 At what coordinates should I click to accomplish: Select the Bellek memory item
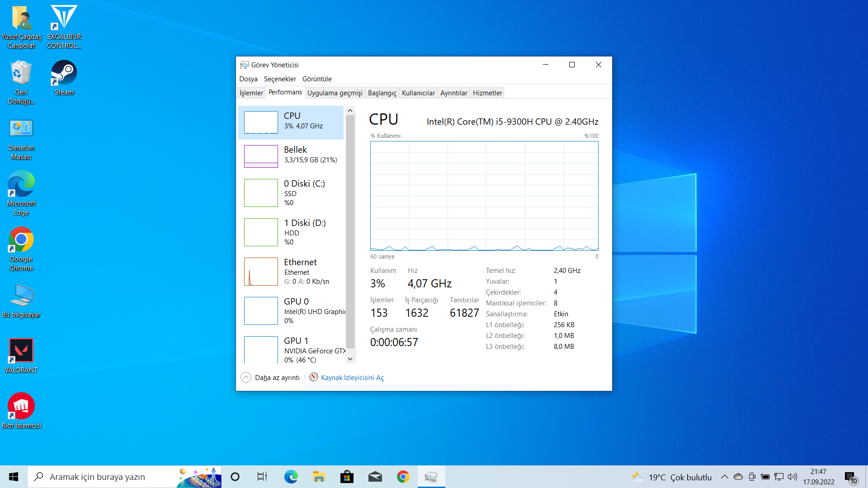[291, 156]
